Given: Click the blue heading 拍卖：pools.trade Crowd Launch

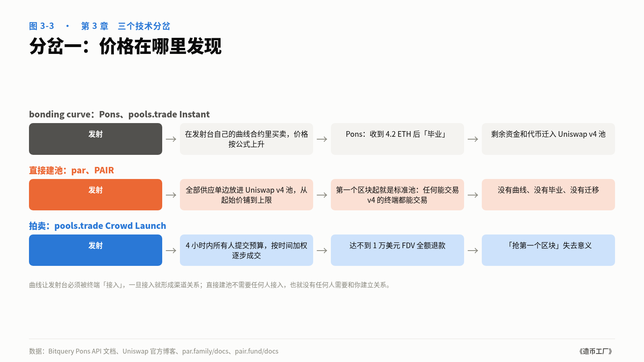Looking at the screenshot, I should [x=97, y=226].
